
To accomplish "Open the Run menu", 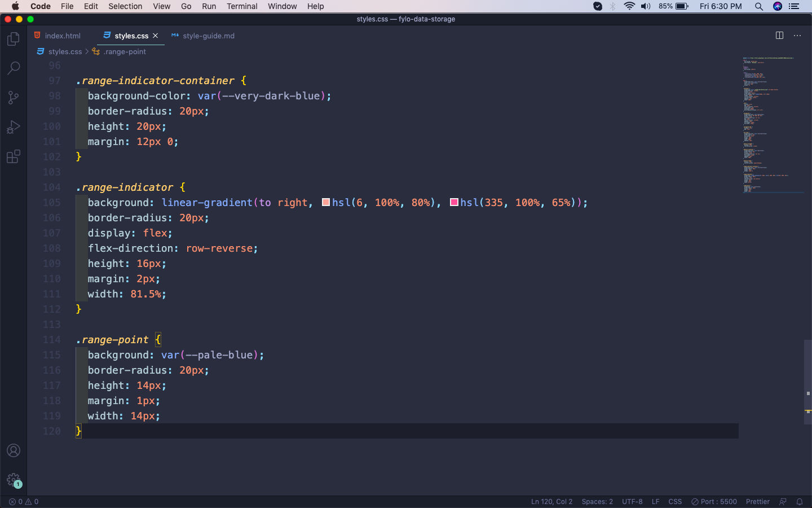I will [209, 6].
